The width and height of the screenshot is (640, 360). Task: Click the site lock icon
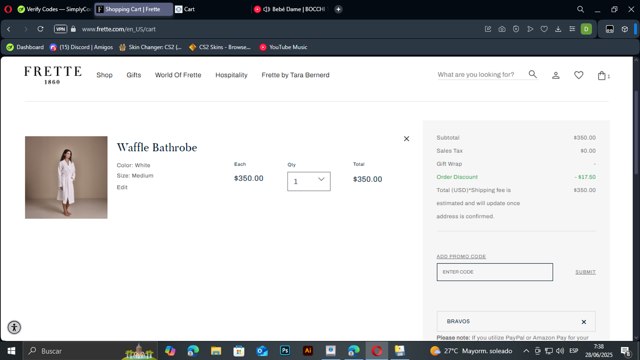73,29
